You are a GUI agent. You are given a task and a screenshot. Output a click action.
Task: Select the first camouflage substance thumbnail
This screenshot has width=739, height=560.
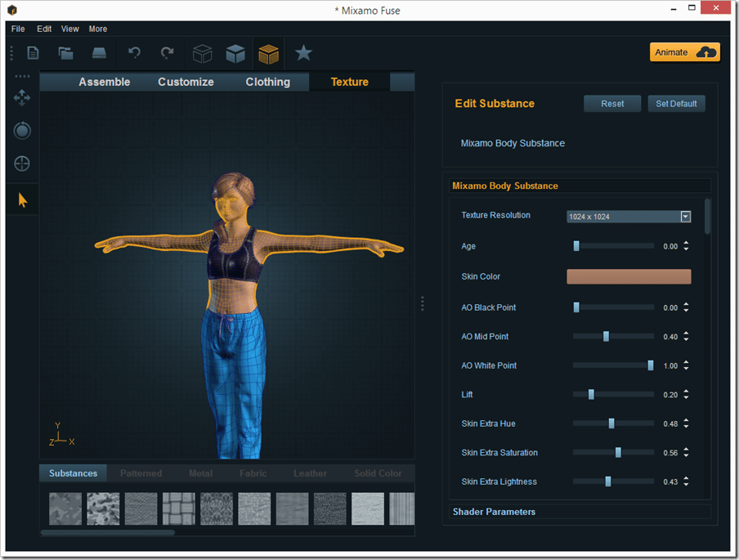65,508
